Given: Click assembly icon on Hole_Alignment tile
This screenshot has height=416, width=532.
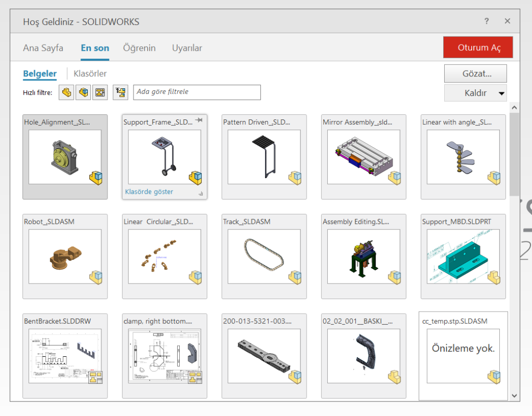Looking at the screenshot, I should point(95,178).
